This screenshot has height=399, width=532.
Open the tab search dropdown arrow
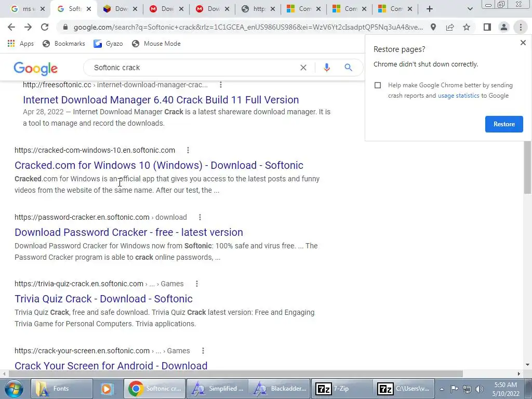pyautogui.click(x=470, y=9)
